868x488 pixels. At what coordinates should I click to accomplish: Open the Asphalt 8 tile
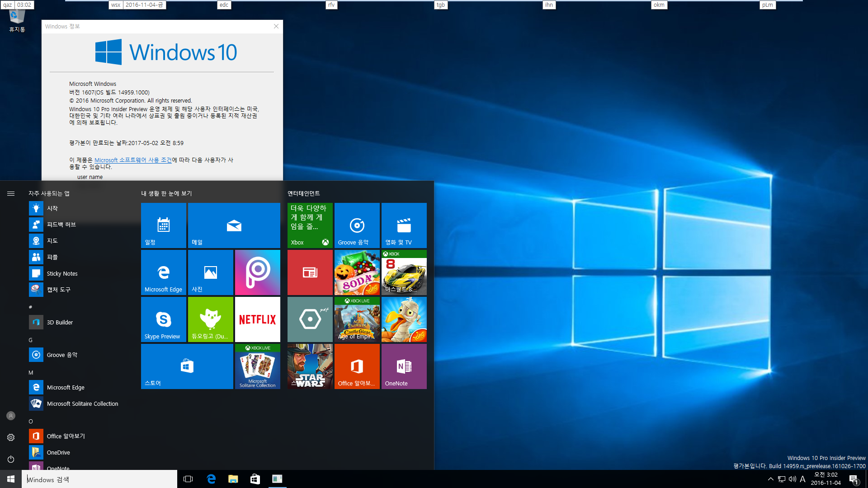[x=404, y=272]
